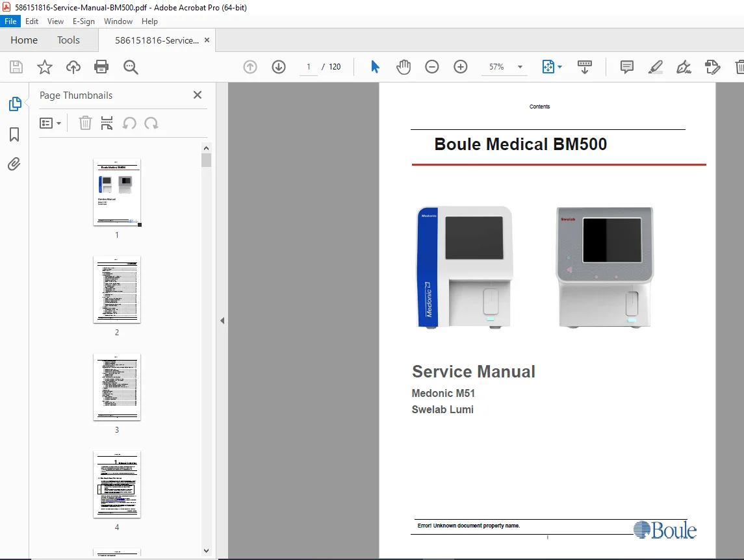This screenshot has height=560, width=744.
Task: Add file to starred with star icon
Action: coord(45,67)
